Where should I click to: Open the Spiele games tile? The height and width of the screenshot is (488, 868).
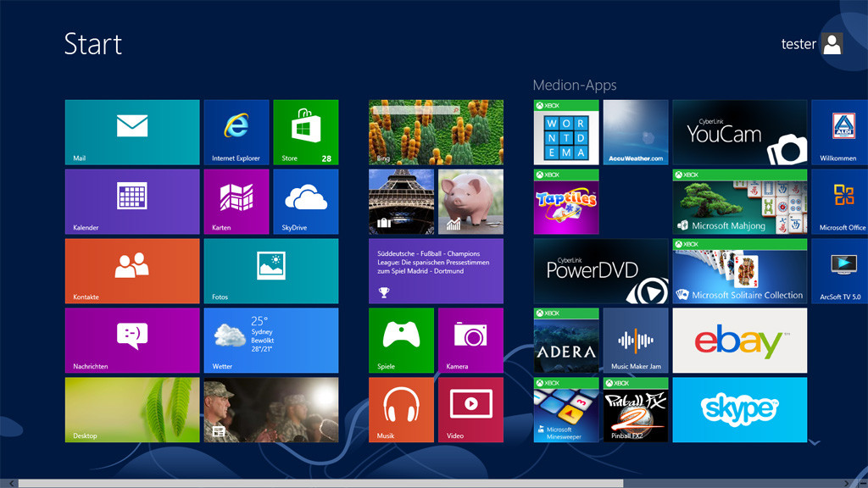(x=401, y=341)
